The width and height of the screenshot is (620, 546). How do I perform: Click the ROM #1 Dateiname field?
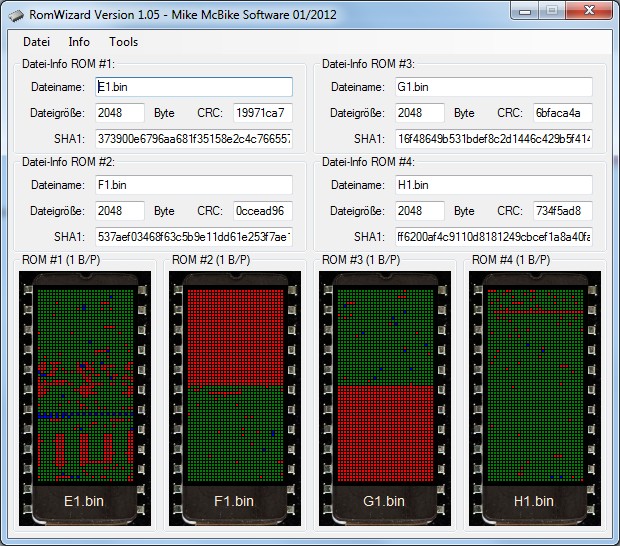(x=194, y=87)
